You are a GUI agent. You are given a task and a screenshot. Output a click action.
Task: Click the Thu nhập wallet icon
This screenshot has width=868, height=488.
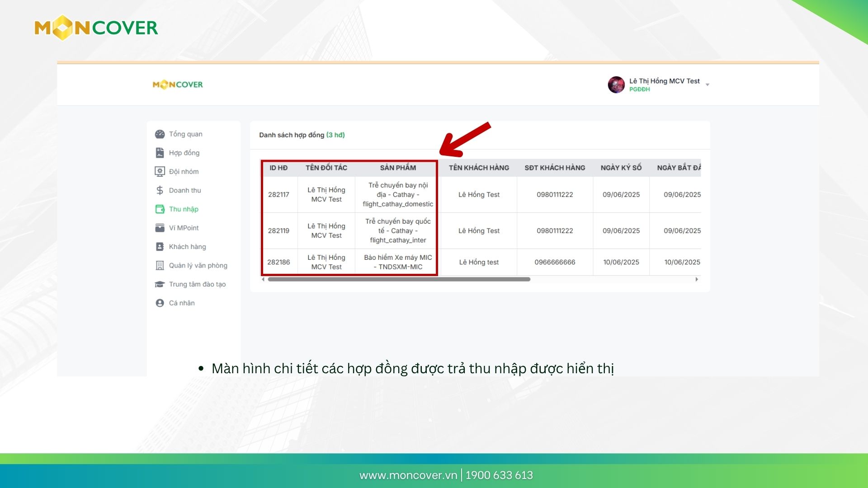(x=160, y=209)
